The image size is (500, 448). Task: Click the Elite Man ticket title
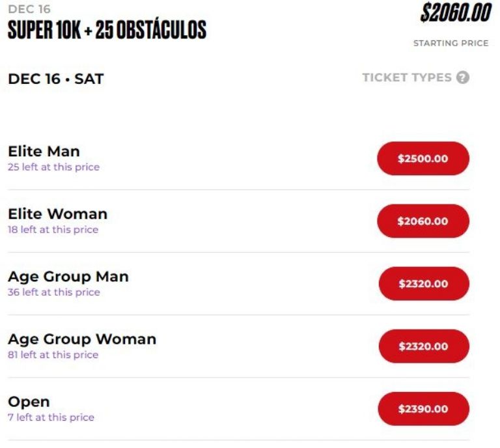click(44, 151)
